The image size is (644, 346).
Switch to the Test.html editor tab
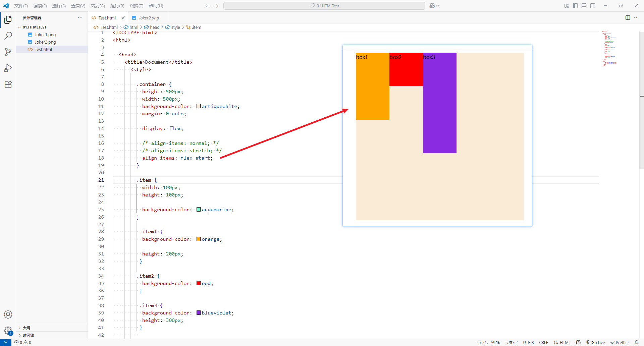(107, 18)
